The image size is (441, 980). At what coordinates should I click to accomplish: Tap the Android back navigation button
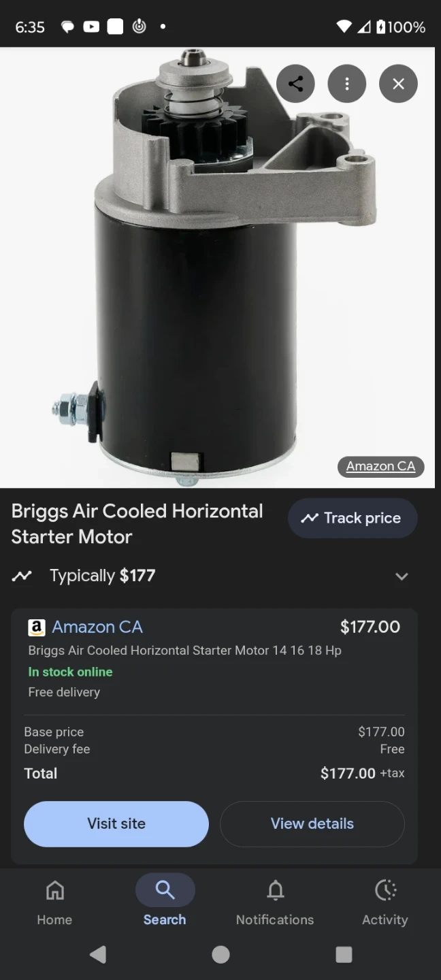click(98, 955)
